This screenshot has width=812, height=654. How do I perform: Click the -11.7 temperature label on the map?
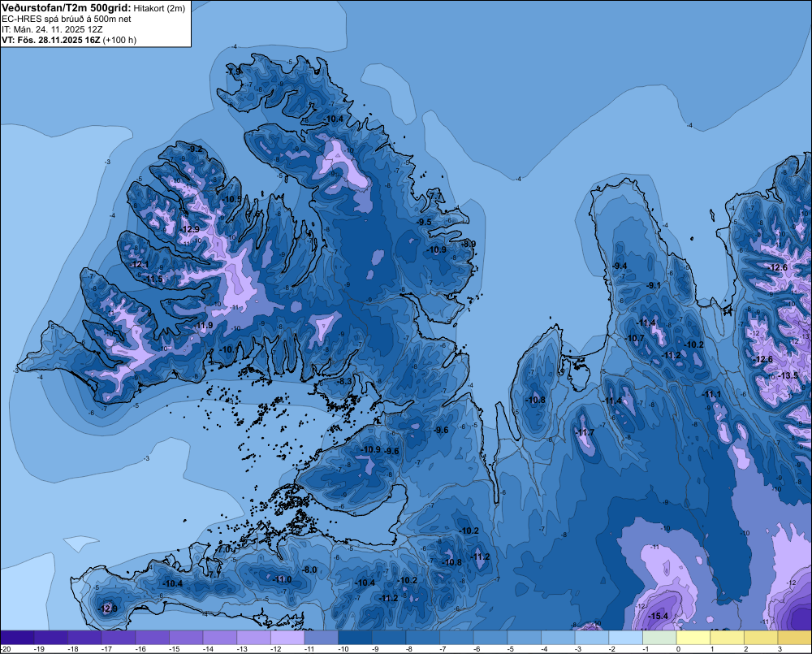click(x=585, y=433)
